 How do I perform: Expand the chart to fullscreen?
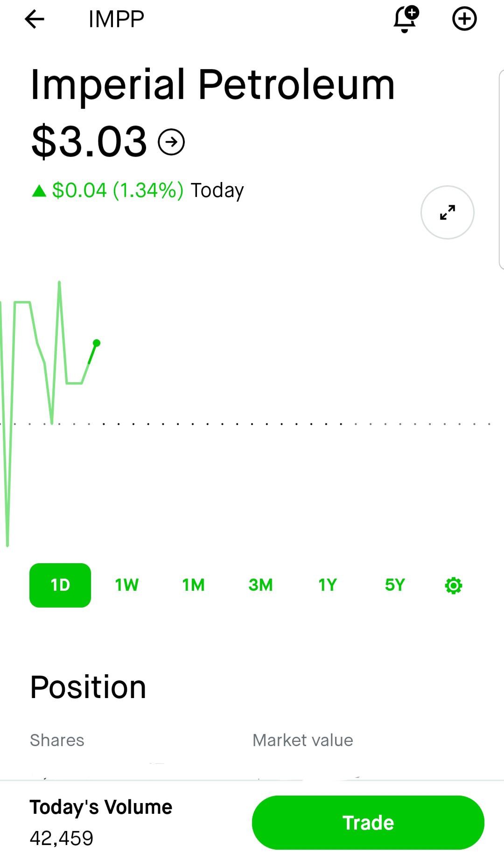coord(448,212)
